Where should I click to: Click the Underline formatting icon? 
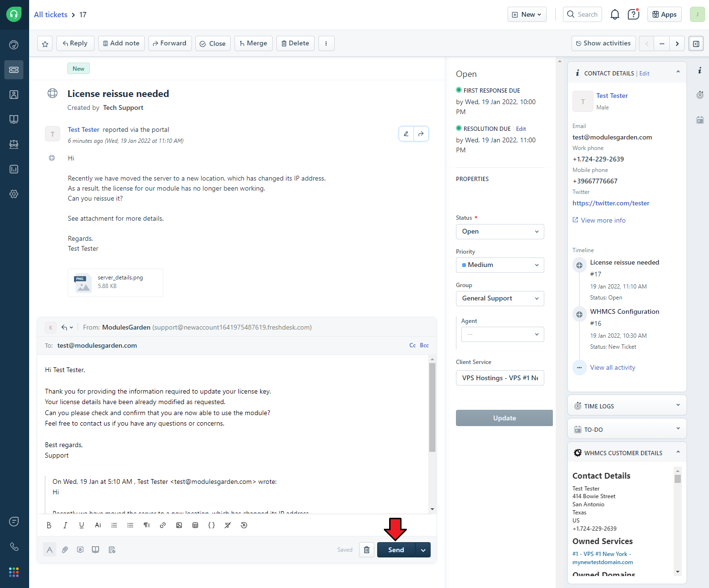tap(82, 525)
